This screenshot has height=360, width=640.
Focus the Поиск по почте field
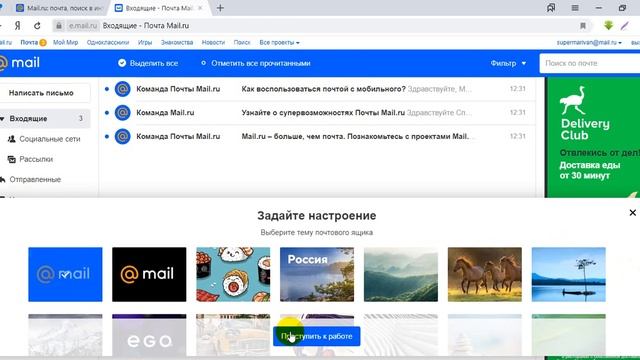[590, 63]
